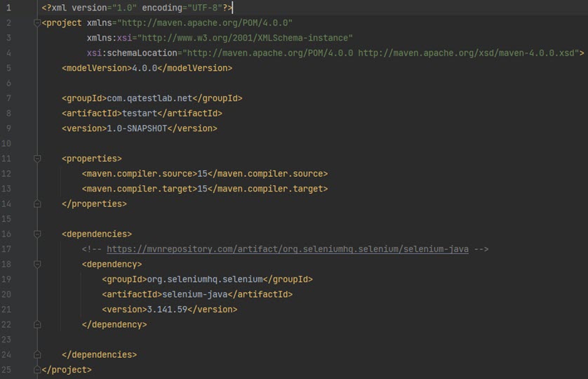The height and width of the screenshot is (379, 588).
Task: Click the closing dependencies fold marker
Action: (x=37, y=354)
